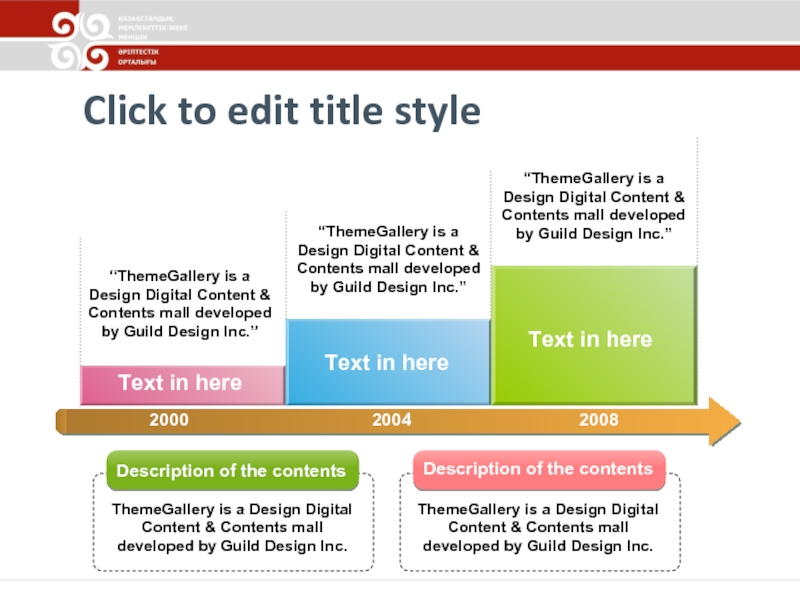800x600 pixels.
Task: Click the 2004 timeline marker
Action: click(x=391, y=420)
